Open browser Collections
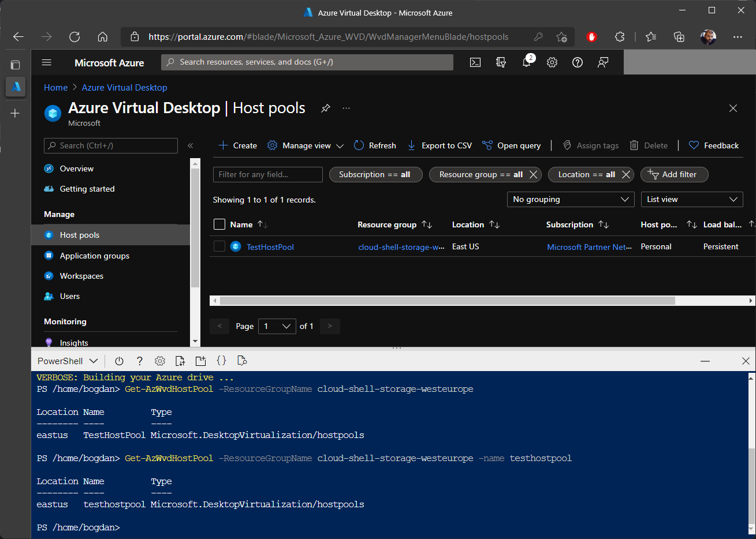 [679, 37]
